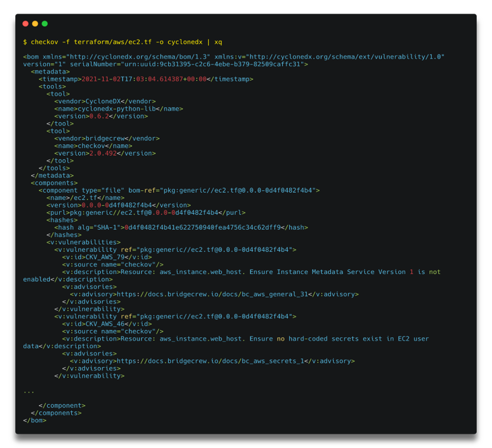492x448 pixels.
Task: Click the vendor CycloneDX line
Action: [105, 101]
